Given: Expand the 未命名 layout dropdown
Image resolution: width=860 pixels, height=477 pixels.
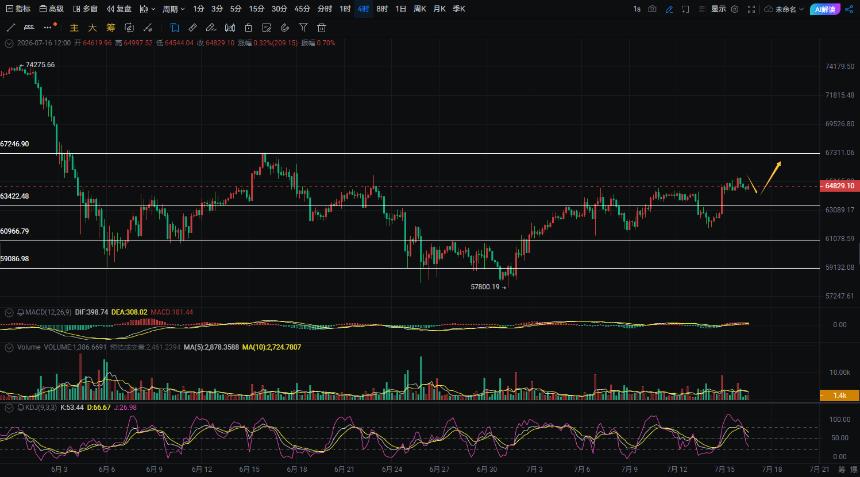Looking at the screenshot, I should pos(784,9).
